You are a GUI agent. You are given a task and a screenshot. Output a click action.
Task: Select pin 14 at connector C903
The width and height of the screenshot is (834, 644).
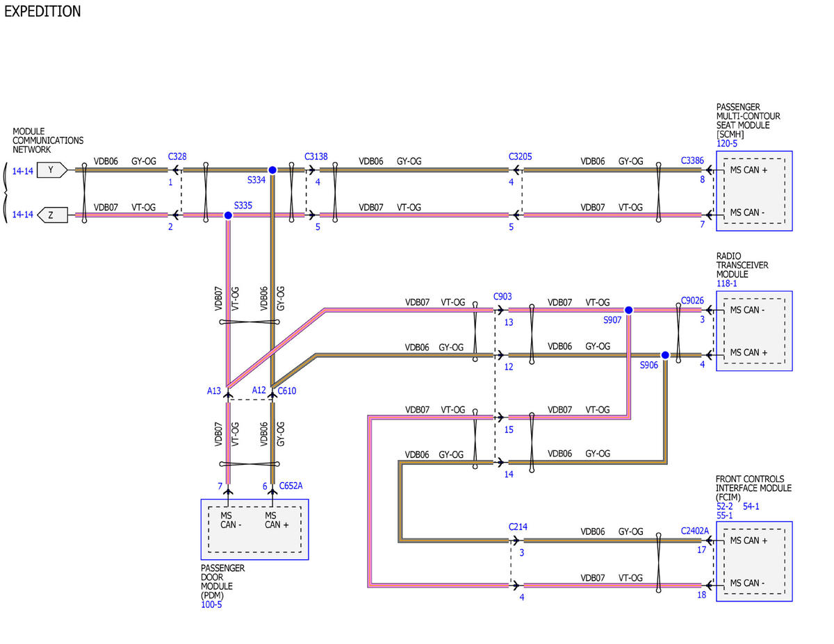tap(509, 474)
